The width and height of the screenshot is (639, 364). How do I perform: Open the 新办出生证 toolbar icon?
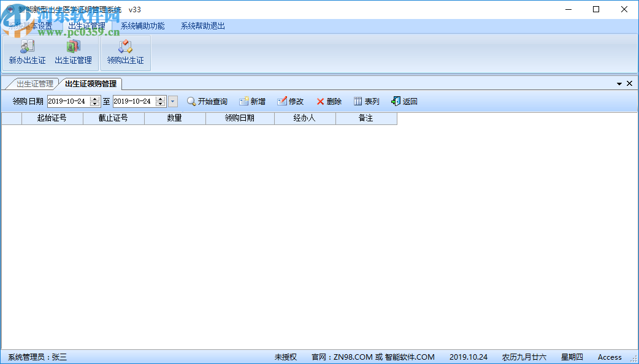(x=26, y=53)
